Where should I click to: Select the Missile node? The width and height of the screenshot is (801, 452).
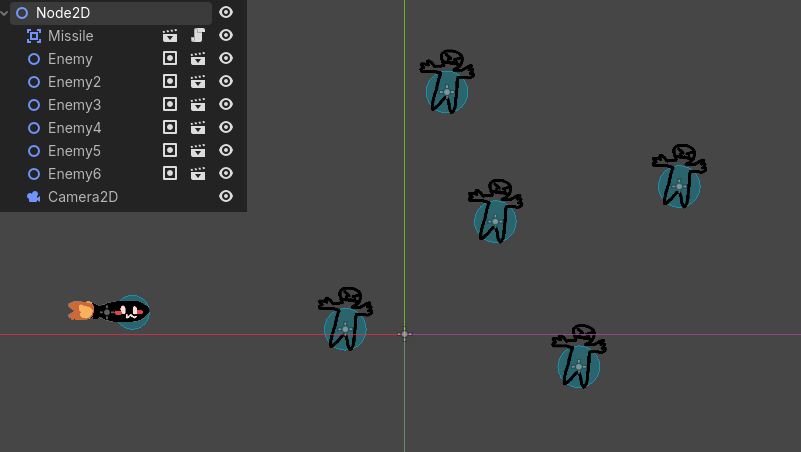pyautogui.click(x=70, y=36)
